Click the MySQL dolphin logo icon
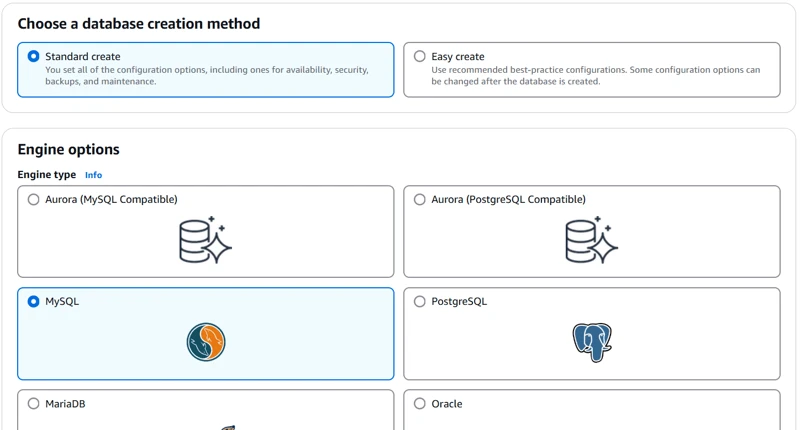Screen dimensions: 800x430 pyautogui.click(x=206, y=342)
